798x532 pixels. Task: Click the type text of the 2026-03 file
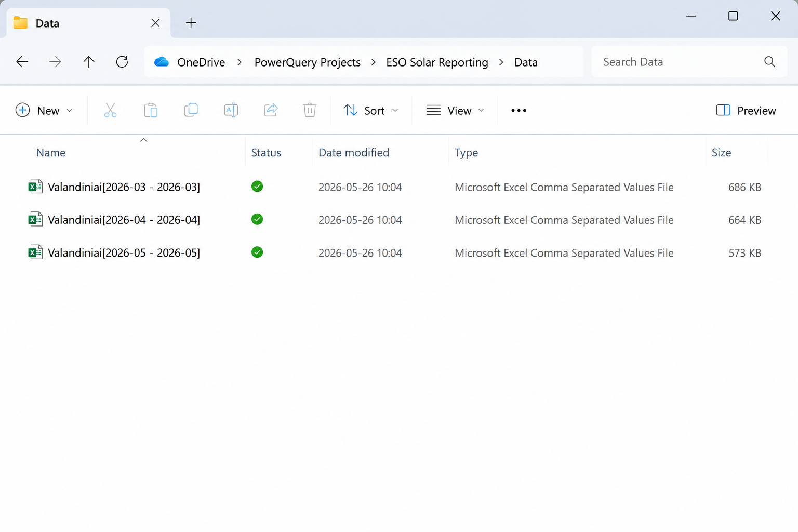(x=564, y=187)
